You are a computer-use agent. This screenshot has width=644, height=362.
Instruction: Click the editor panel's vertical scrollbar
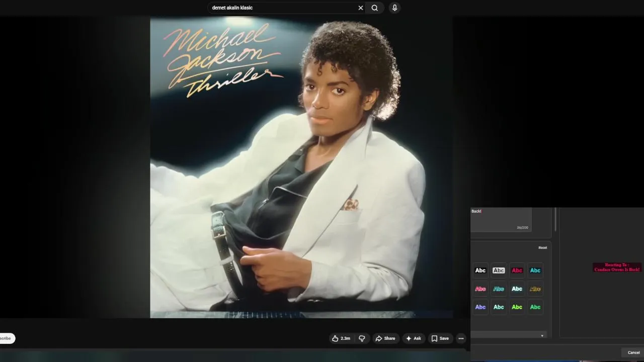tap(555, 219)
